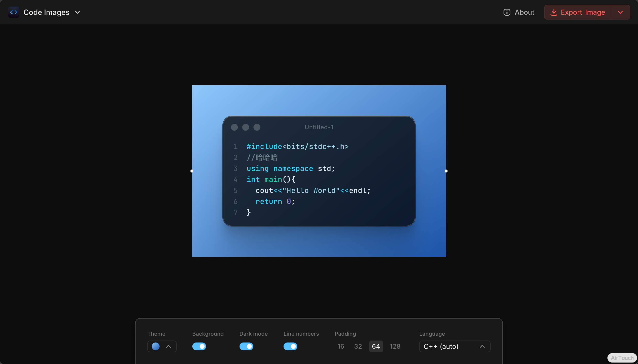
Task: Click the middle gray window dot
Action: (x=246, y=127)
